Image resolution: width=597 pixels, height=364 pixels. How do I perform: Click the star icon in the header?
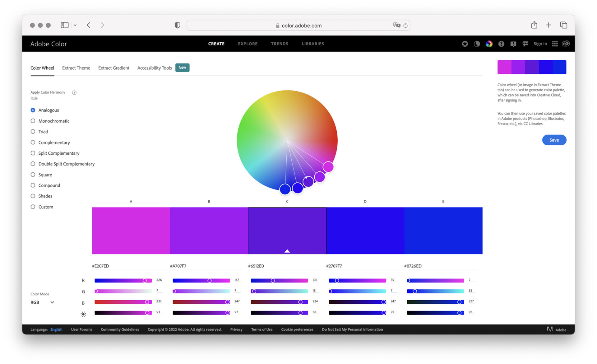(x=465, y=44)
